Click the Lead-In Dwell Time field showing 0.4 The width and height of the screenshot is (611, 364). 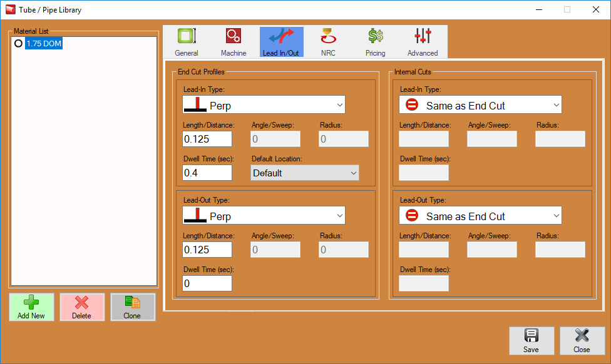coord(207,173)
